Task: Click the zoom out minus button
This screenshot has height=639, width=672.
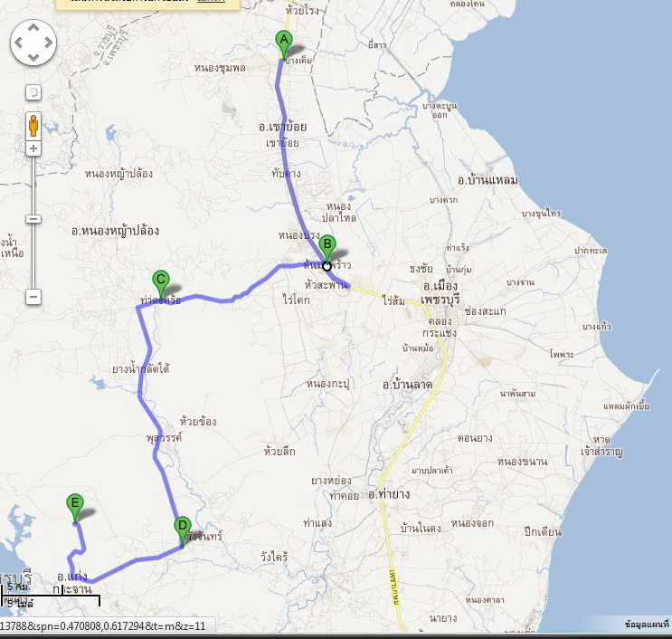Action: [x=33, y=296]
